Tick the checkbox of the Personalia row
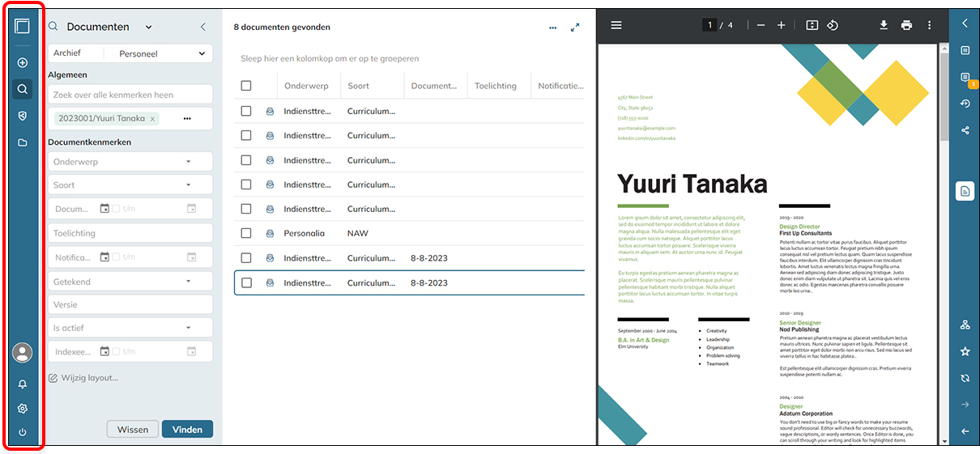This screenshot has width=980, height=454. pos(246,233)
